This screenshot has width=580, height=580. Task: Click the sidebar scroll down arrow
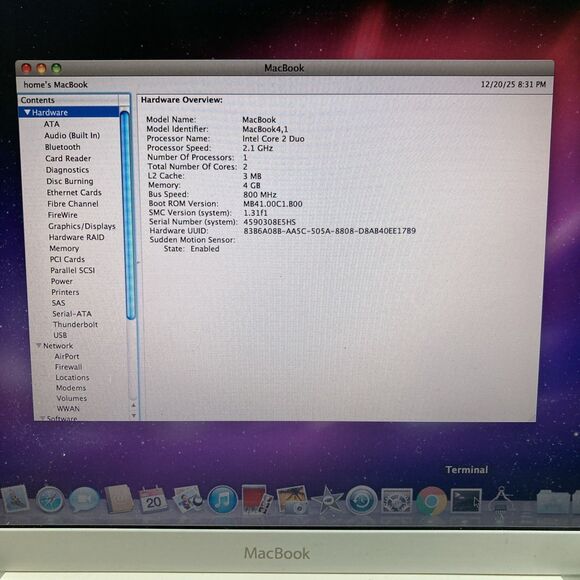click(x=134, y=416)
